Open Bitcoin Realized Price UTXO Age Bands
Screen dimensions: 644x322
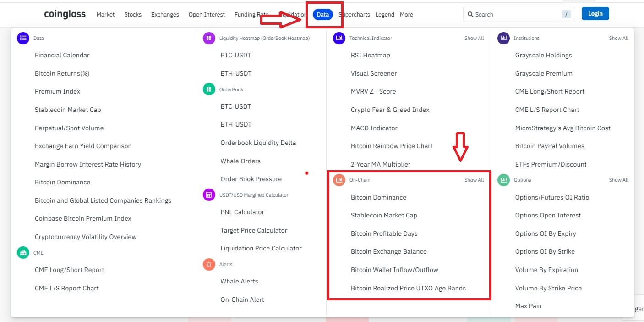[x=408, y=288]
